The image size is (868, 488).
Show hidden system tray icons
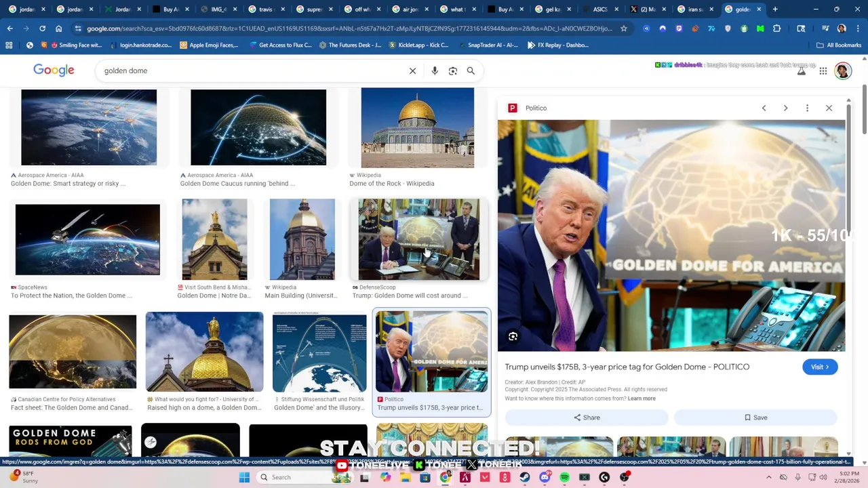click(768, 477)
